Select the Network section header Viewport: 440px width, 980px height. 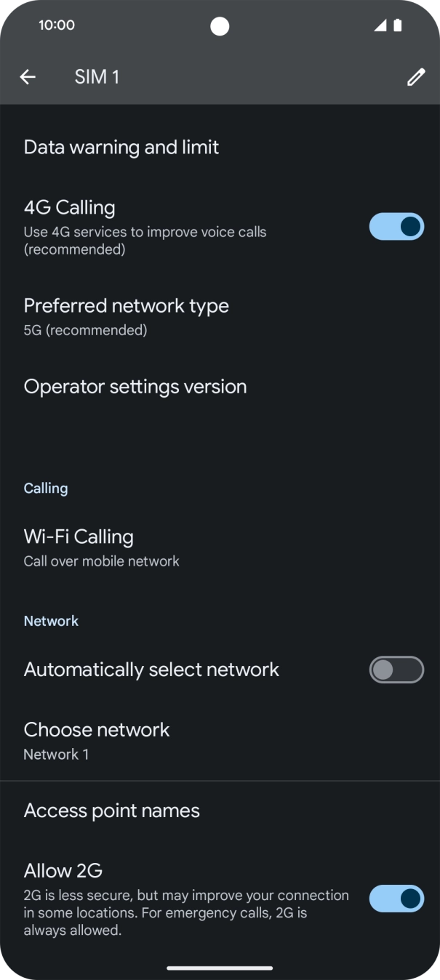pos(51,620)
